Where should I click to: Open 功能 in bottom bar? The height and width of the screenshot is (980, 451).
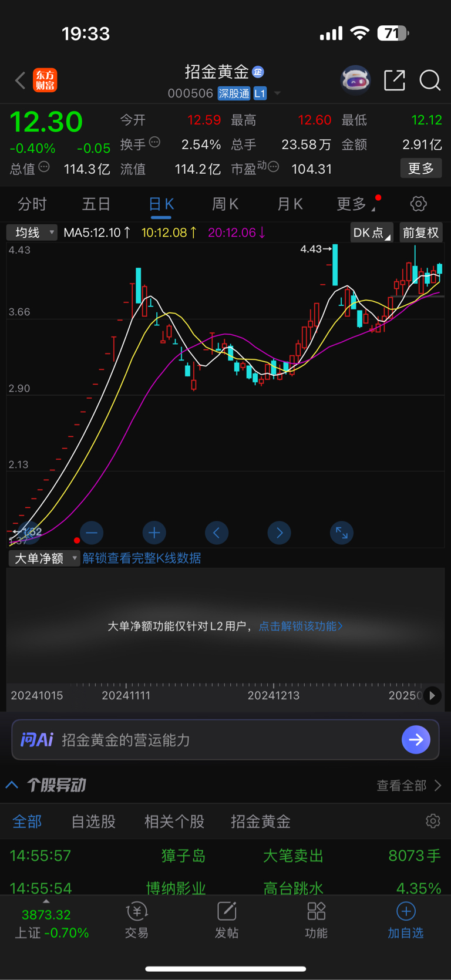pos(317,921)
